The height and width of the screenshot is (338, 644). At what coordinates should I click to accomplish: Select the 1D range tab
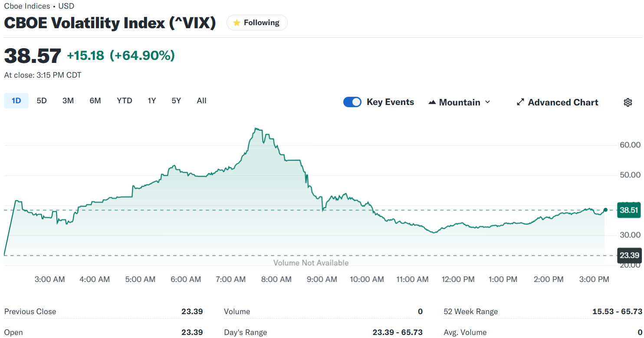tap(16, 101)
